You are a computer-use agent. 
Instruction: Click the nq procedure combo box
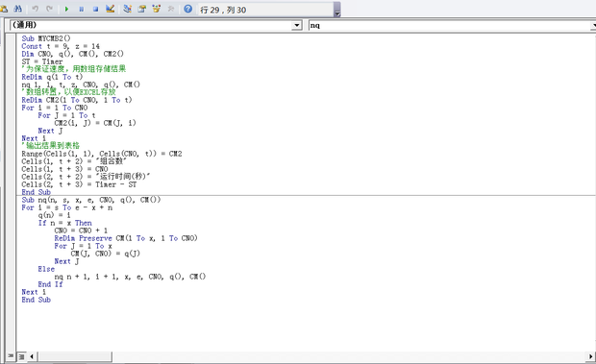click(453, 25)
